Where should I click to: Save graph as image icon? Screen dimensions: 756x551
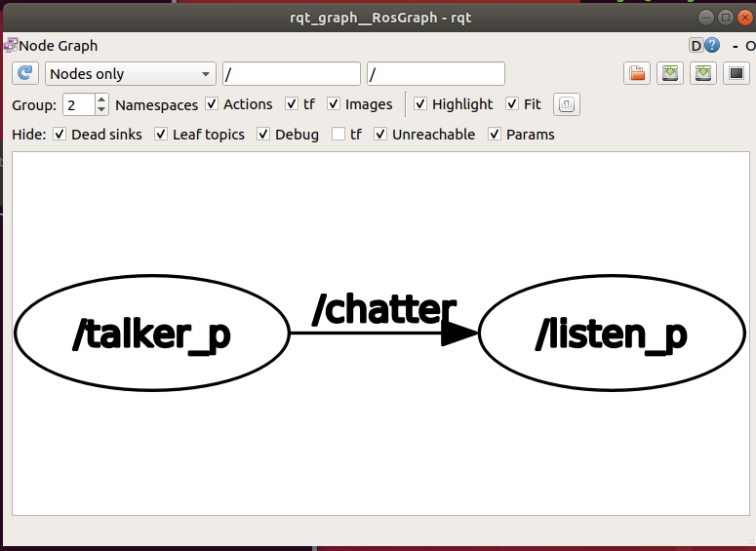coord(736,73)
